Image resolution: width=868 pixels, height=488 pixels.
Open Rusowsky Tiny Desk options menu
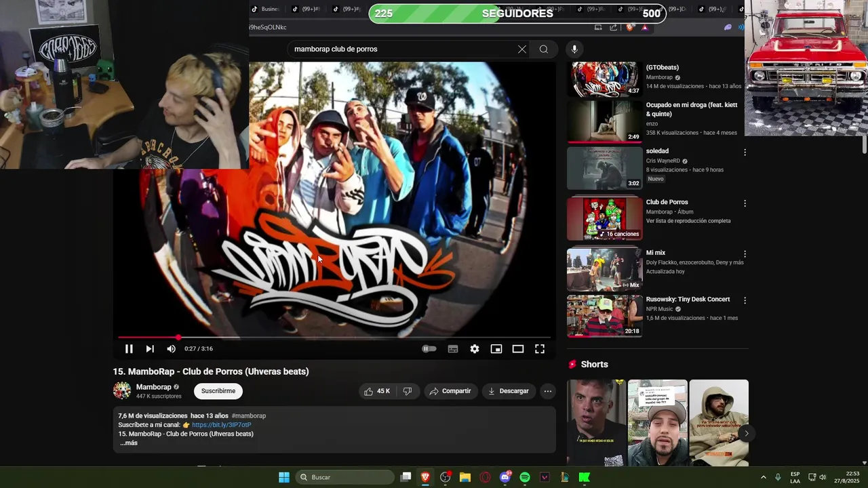pyautogui.click(x=745, y=300)
